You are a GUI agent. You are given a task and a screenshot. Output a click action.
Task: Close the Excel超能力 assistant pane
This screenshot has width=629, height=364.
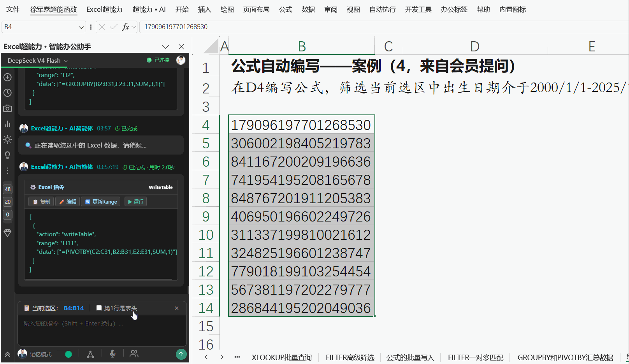pyautogui.click(x=181, y=47)
